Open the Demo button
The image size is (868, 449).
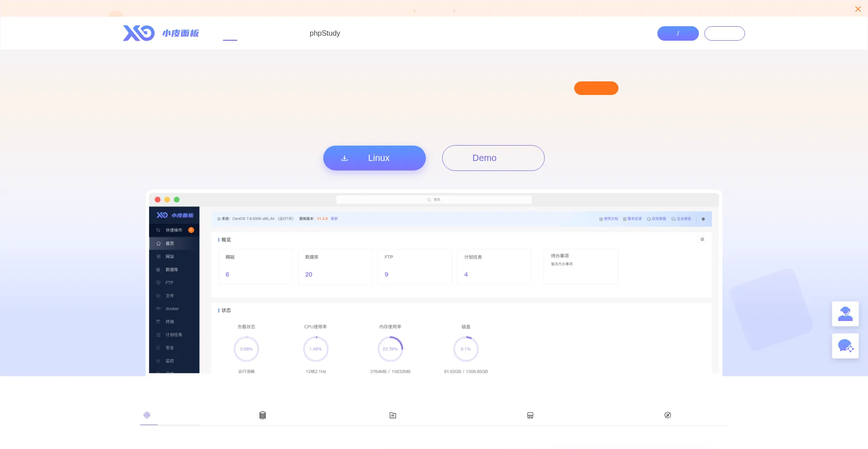click(493, 158)
